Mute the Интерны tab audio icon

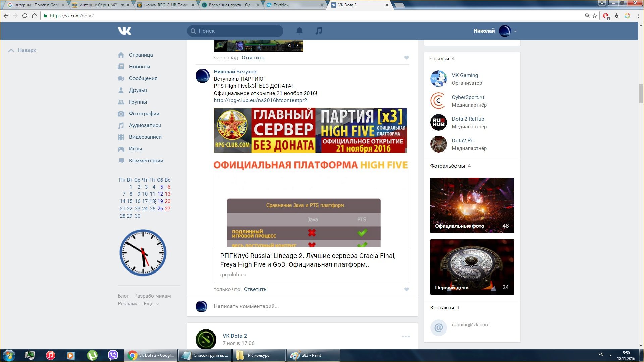pyautogui.click(x=123, y=5)
